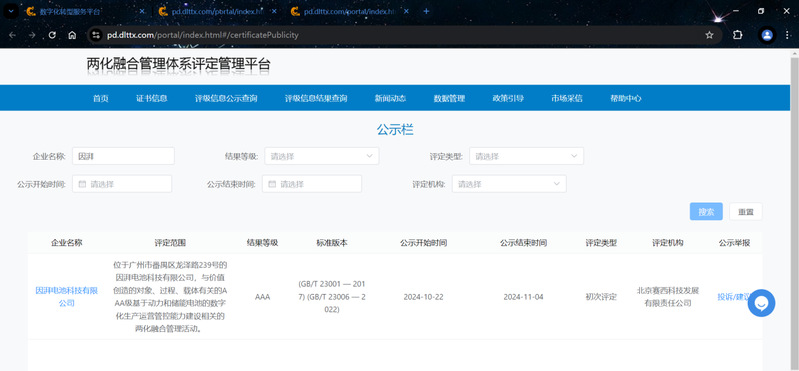Click the 投诉/建议 link
This screenshot has width=799, height=371.
[x=734, y=297]
